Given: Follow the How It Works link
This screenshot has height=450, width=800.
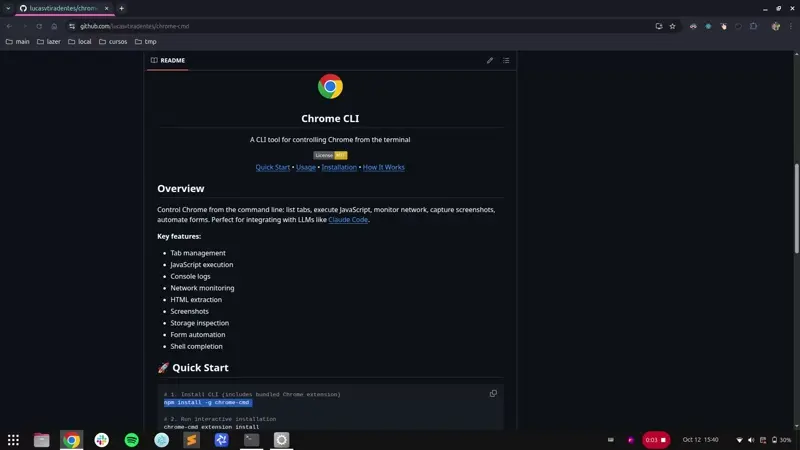Looking at the screenshot, I should tap(384, 167).
